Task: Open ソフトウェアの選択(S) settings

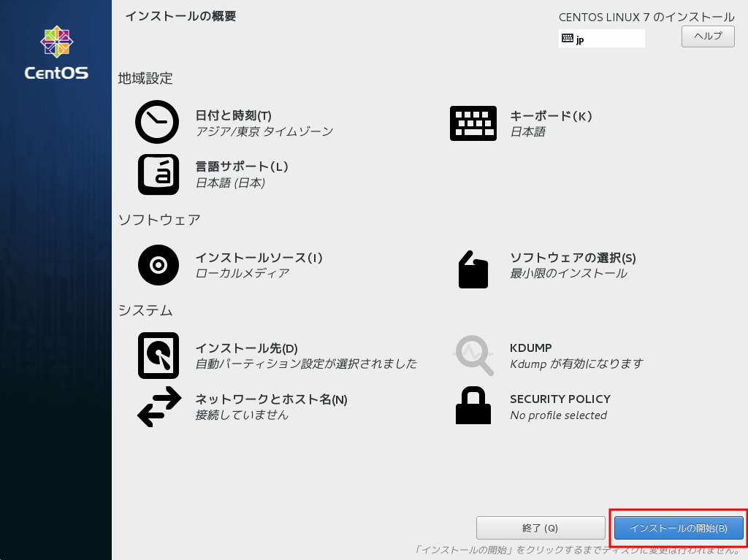Action: click(573, 258)
